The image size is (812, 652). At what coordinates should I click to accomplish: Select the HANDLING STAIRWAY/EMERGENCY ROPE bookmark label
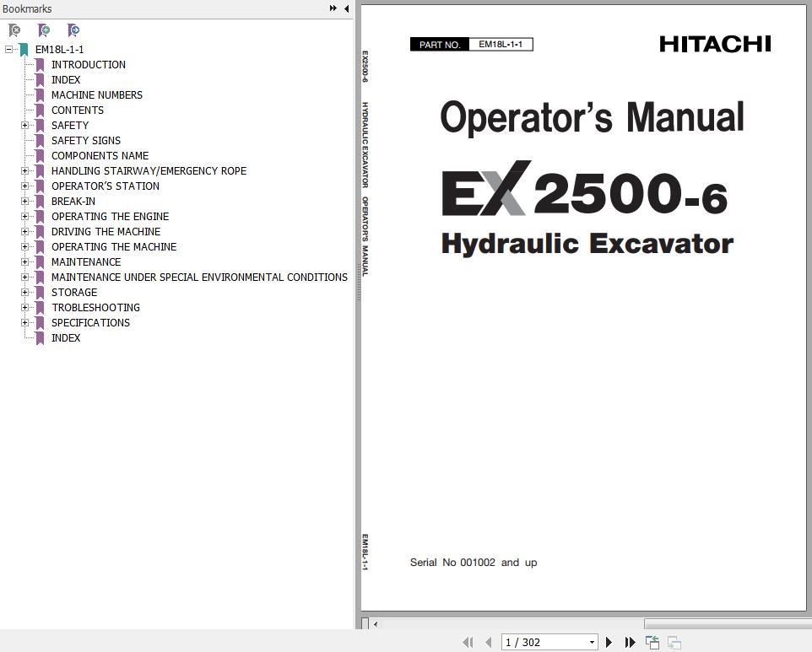[149, 170]
